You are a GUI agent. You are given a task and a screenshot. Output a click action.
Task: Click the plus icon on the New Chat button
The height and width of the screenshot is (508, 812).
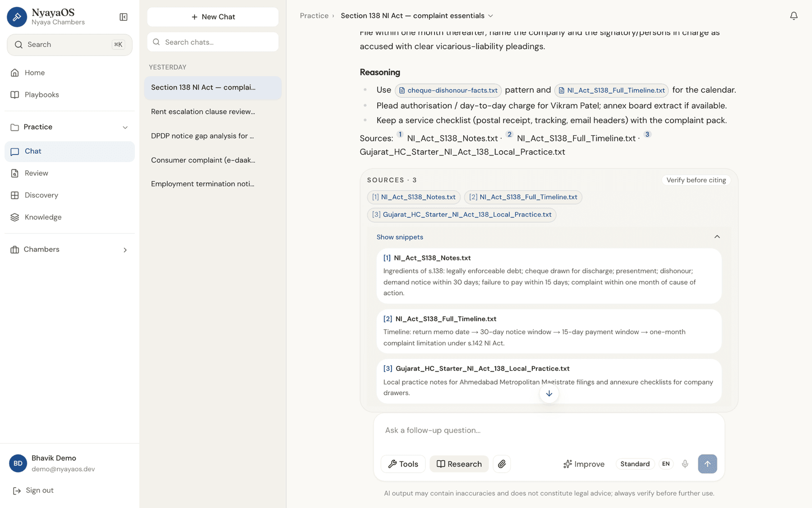tap(194, 17)
